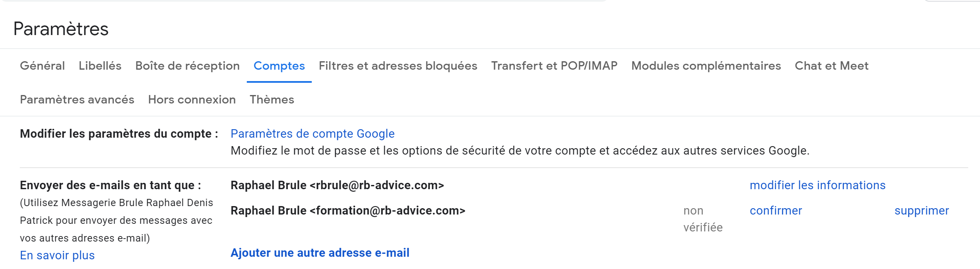The height and width of the screenshot is (269, 980).
Task: Click modifier les informations for rbrule address
Action: (x=817, y=185)
